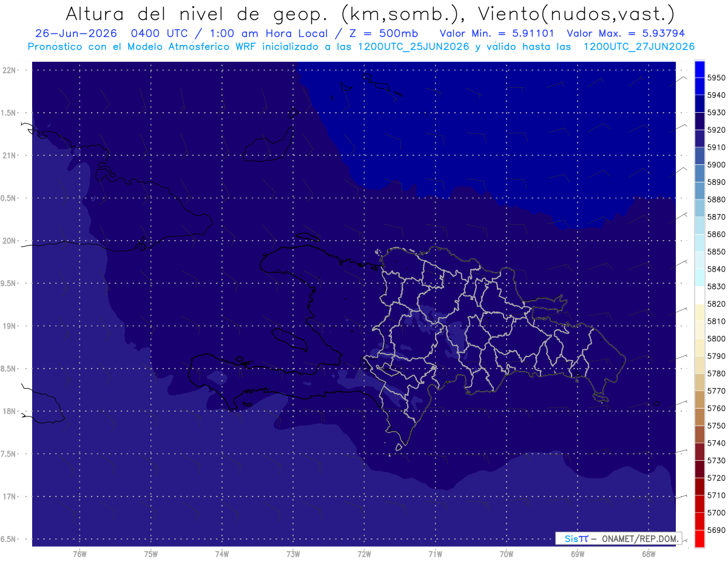
Task: Click the '20N' latitude label
Action: click(x=8, y=241)
